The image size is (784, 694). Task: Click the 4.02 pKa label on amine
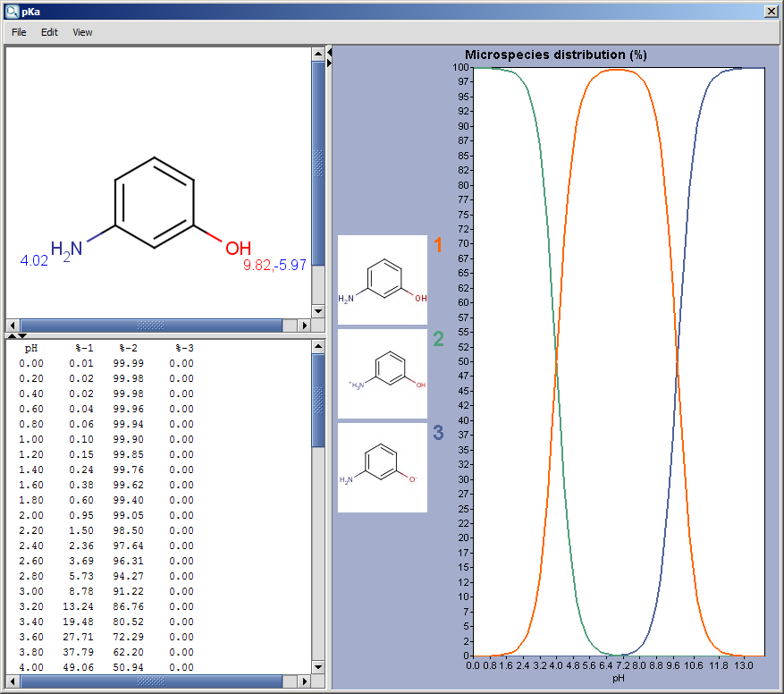click(34, 261)
